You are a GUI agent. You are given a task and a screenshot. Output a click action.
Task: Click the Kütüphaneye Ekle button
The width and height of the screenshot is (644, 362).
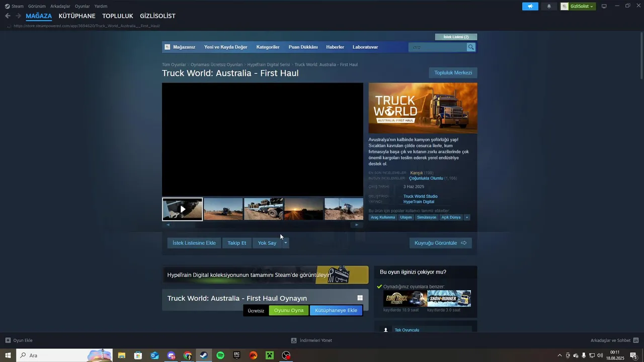336,310
